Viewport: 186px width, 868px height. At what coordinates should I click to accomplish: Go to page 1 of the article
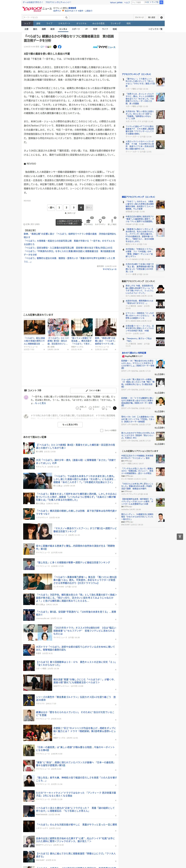pos(59,208)
